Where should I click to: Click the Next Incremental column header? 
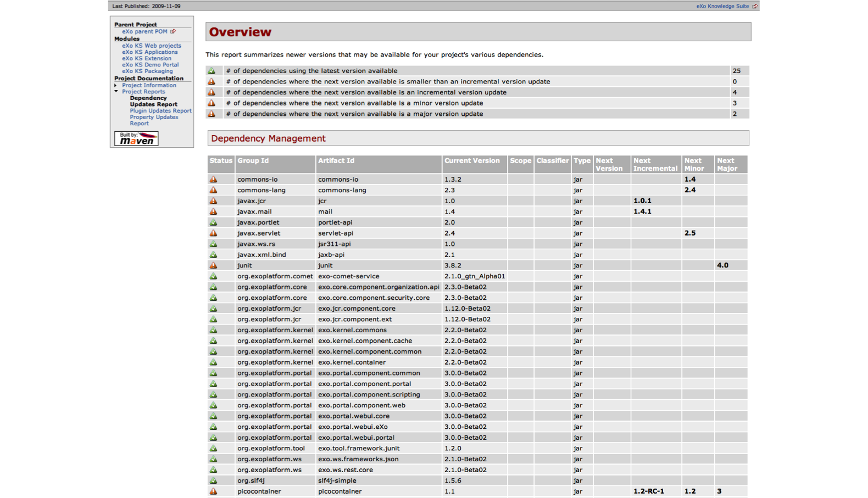pyautogui.click(x=656, y=164)
